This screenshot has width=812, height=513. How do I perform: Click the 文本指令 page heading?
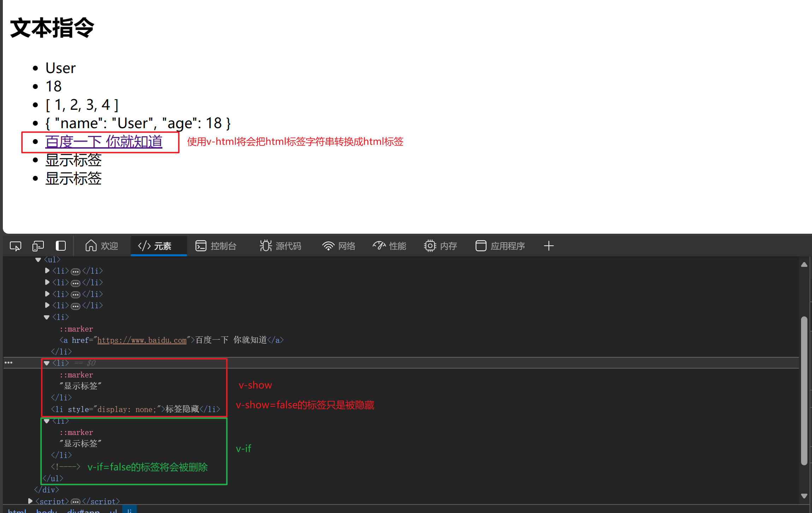click(52, 28)
